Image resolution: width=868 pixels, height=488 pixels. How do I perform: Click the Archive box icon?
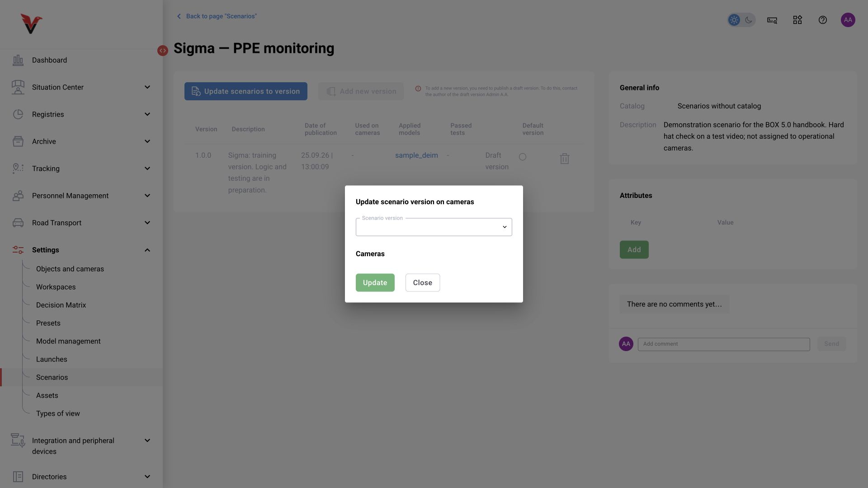pyautogui.click(x=18, y=141)
